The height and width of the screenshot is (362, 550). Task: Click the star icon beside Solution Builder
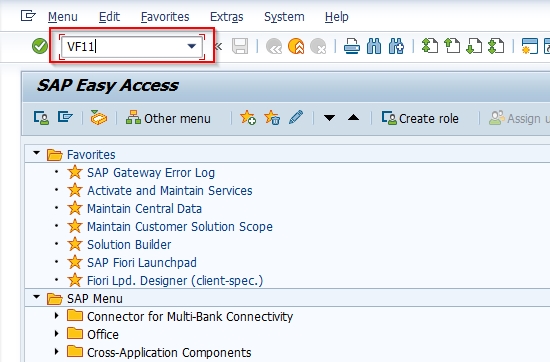coord(75,244)
